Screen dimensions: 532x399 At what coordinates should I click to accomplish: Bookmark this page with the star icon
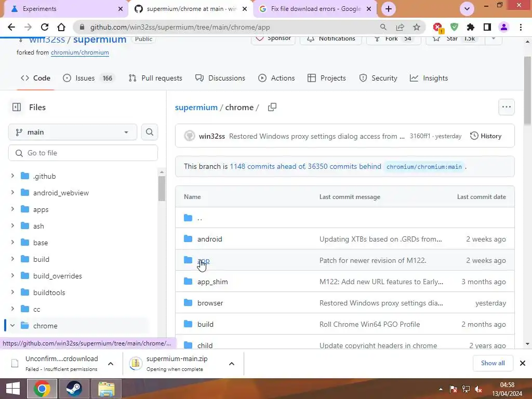[417, 27]
